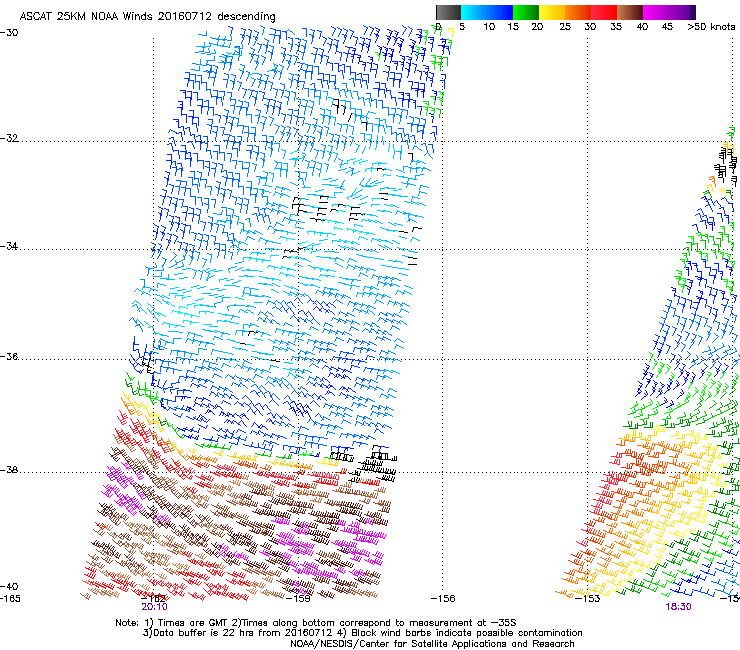Click the brown 35-40 knots color segment
Screen dimensions: 740x650
pos(630,12)
